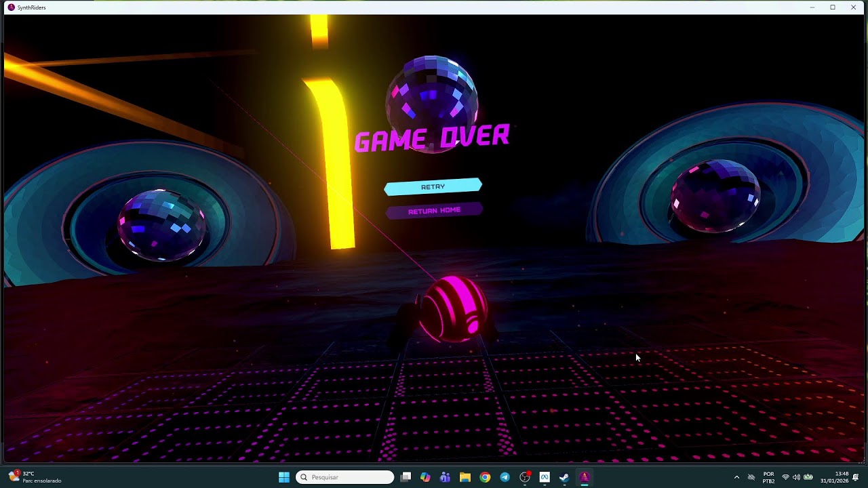
Task: Change the POR PTB2 input language
Action: (768, 477)
